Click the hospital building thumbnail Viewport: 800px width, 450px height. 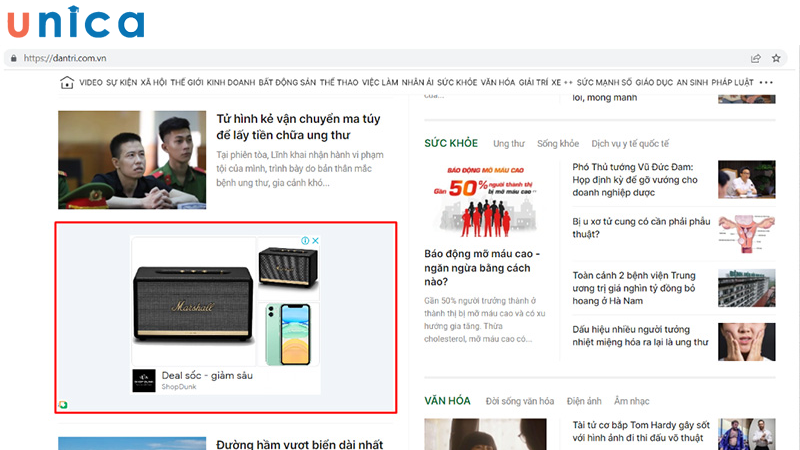[x=746, y=288]
